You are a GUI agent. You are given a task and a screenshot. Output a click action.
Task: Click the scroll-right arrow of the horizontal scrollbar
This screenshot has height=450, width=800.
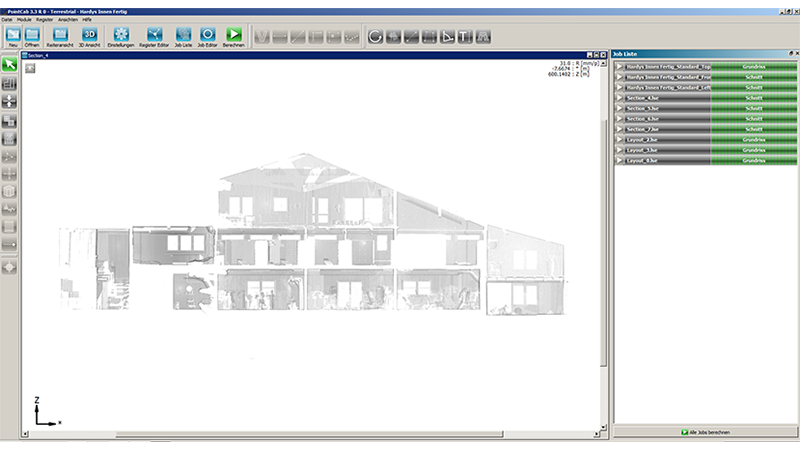point(596,434)
